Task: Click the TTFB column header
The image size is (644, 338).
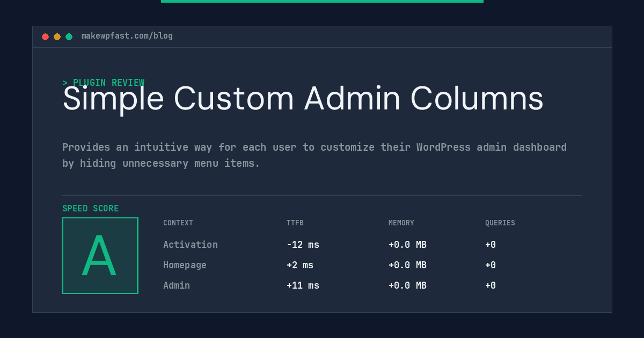Action: click(x=295, y=223)
